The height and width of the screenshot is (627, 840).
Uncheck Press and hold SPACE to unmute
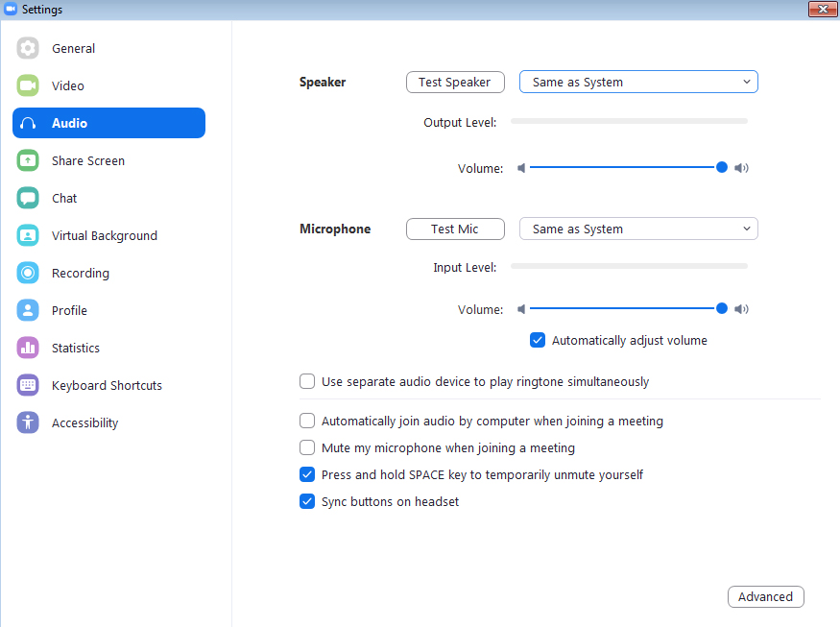tap(307, 474)
